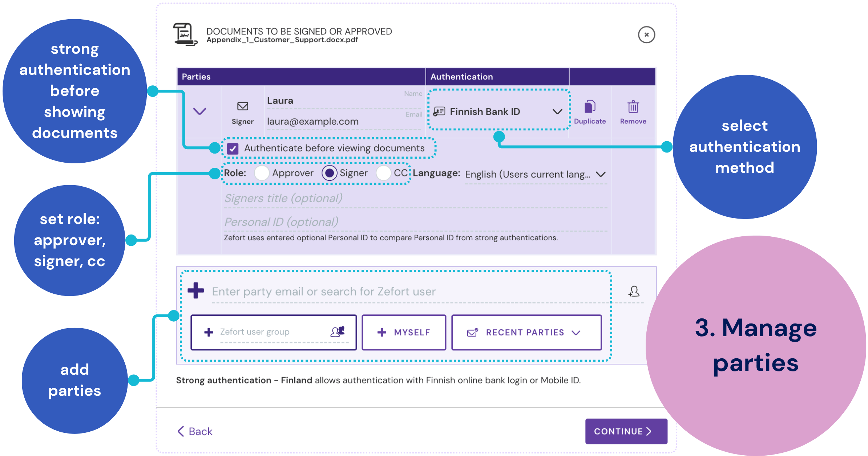The image size is (868, 456).
Task: Click the Zefort document scroll icon
Action: [x=186, y=34]
